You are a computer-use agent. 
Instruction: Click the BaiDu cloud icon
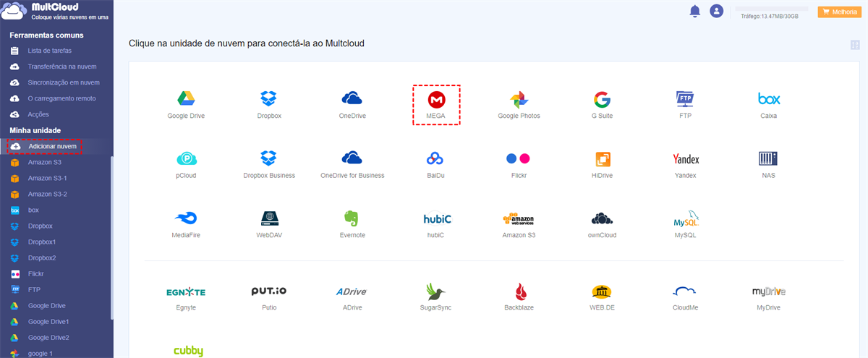tap(435, 158)
